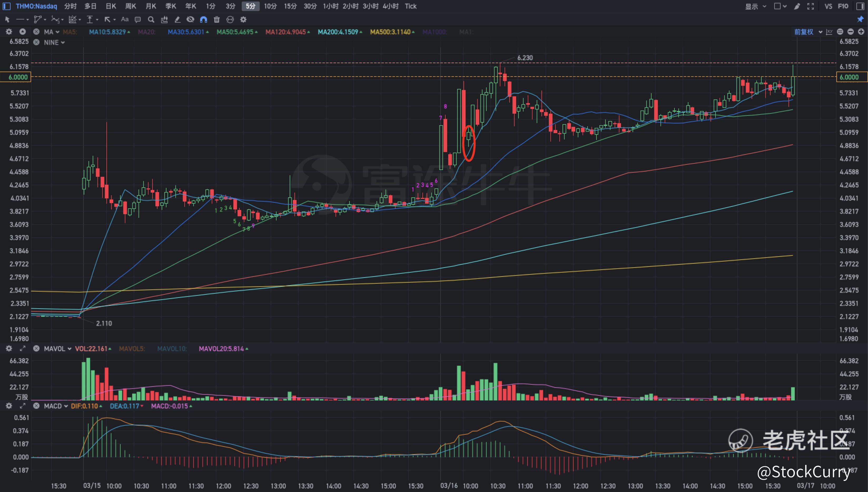Open the F10 company info button
This screenshot has width=868, height=492.
[843, 6]
